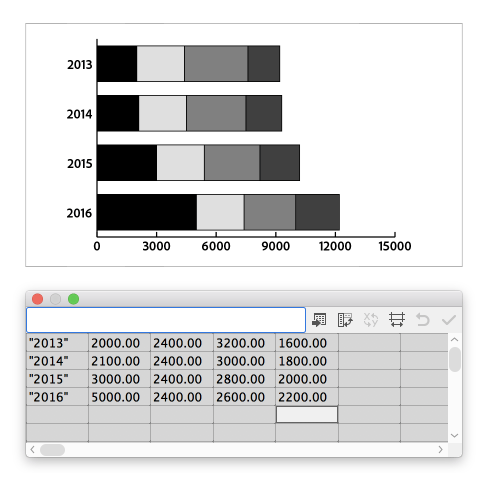Click the data entry text field
This screenshot has width=486, height=480.
[x=166, y=320]
